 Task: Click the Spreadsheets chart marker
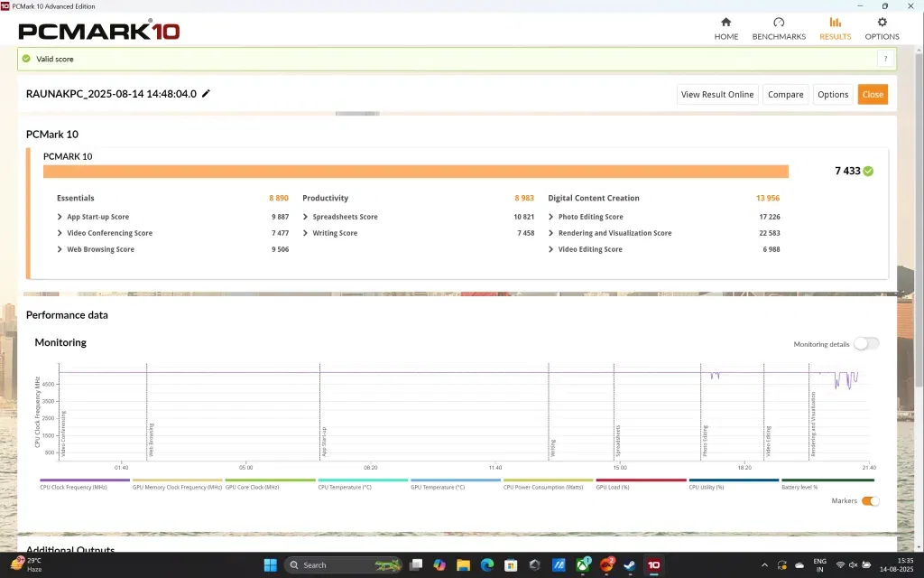(618, 441)
